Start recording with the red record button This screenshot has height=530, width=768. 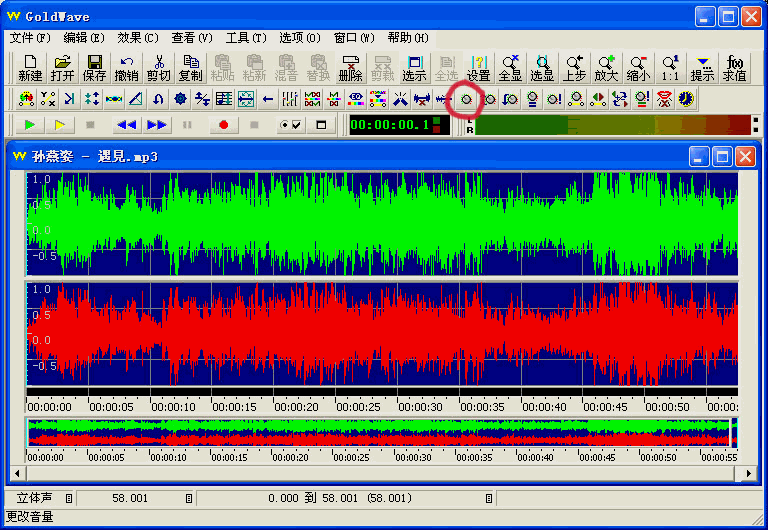click(224, 125)
